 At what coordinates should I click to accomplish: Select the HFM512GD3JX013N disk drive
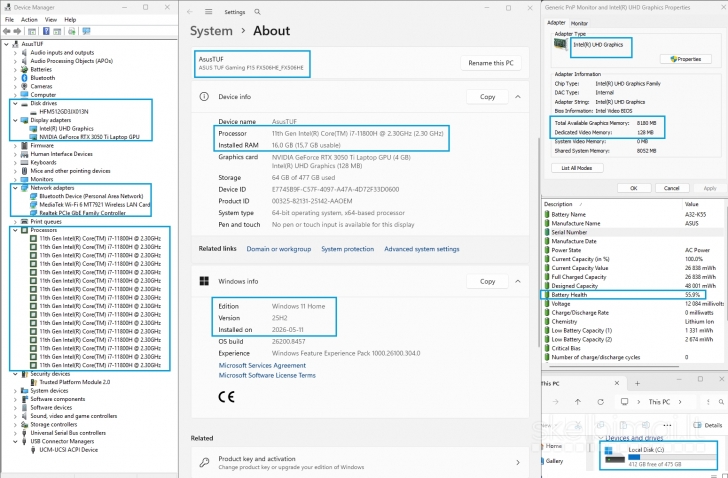64,111
